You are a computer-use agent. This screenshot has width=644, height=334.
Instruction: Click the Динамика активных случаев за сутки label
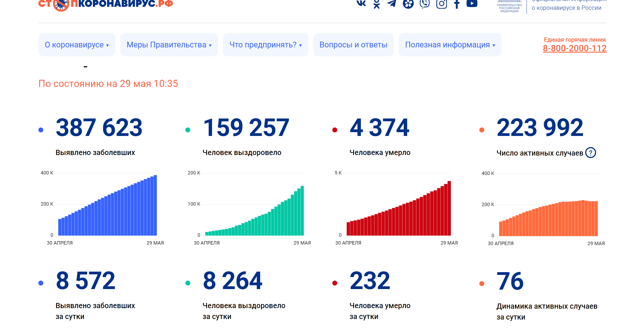click(547, 312)
